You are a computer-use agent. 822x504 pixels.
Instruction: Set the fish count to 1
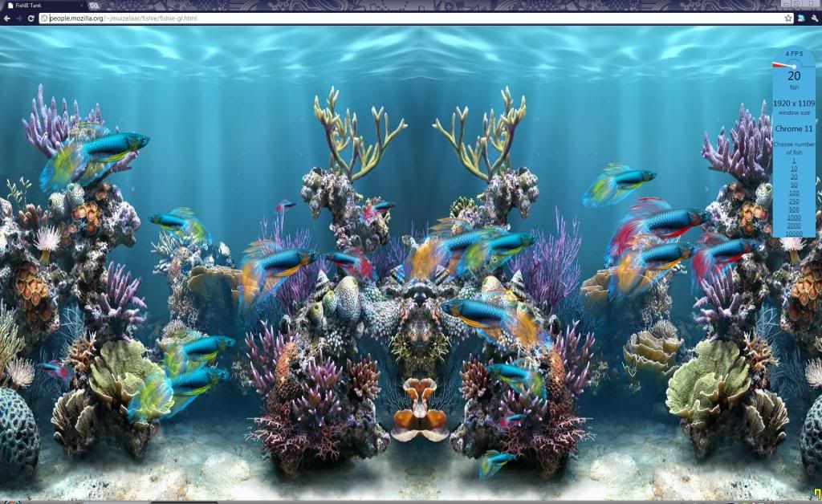(794, 161)
